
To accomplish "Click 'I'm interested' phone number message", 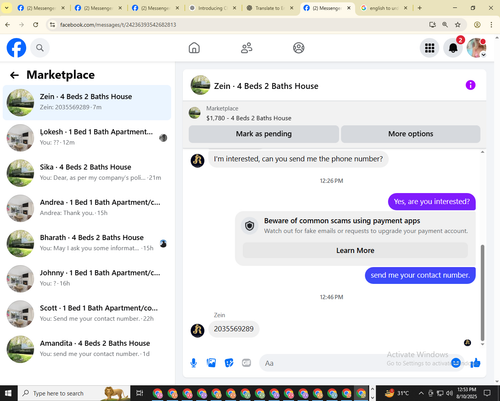I will (298, 159).
